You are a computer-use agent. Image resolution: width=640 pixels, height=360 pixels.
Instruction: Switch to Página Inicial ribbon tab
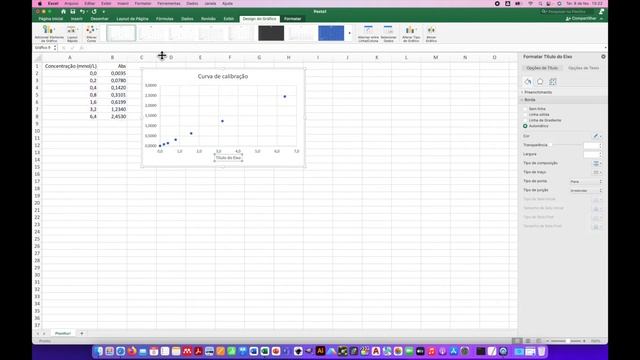[x=51, y=19]
